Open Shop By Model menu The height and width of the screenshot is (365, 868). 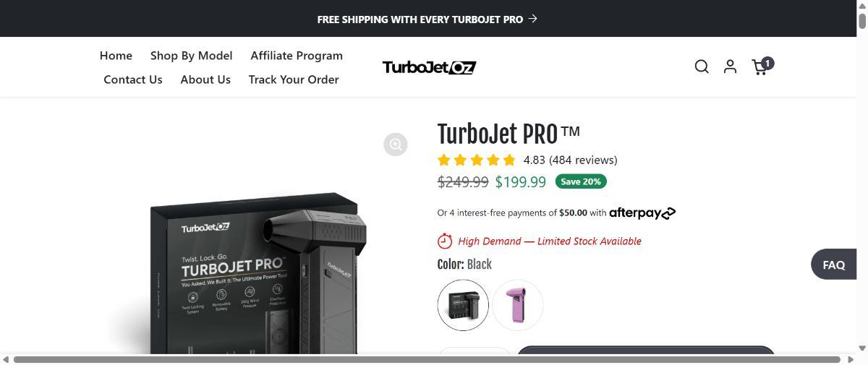191,56
